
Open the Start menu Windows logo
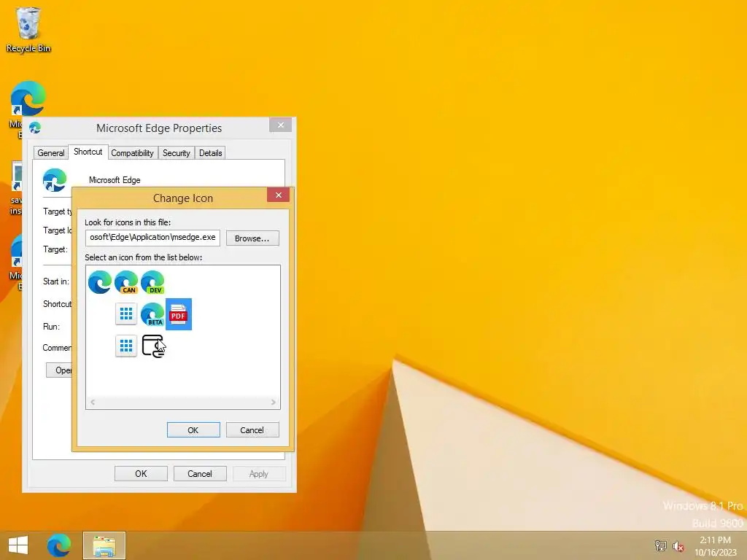point(18,545)
